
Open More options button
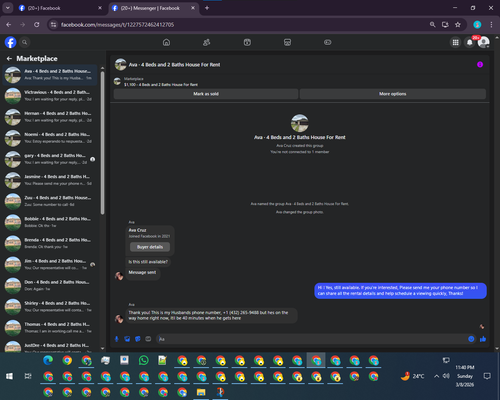(x=392, y=94)
